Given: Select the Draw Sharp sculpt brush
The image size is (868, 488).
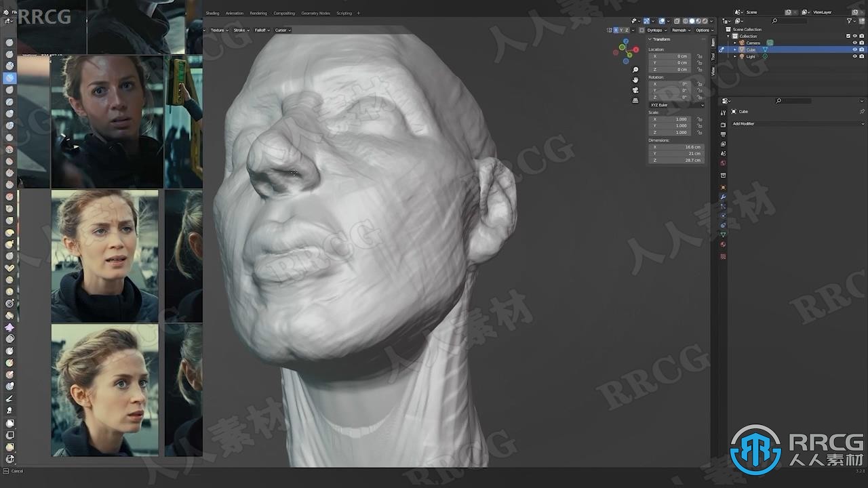Looking at the screenshot, I should pos(9,54).
